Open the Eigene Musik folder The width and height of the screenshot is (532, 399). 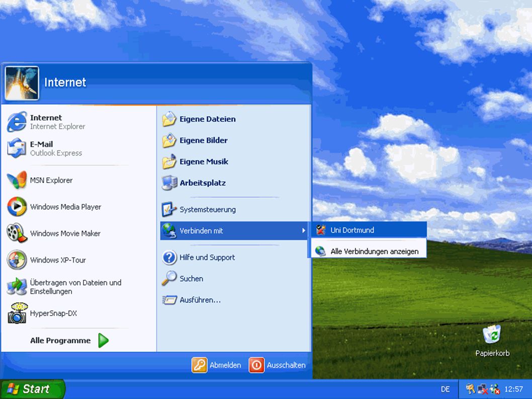click(234, 162)
